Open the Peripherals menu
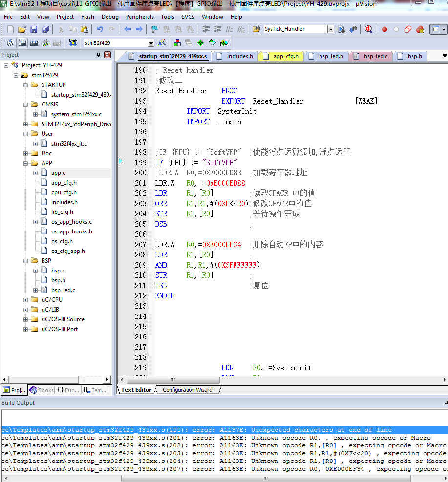Screen dimensions: 448x482 pyautogui.click(x=140, y=17)
